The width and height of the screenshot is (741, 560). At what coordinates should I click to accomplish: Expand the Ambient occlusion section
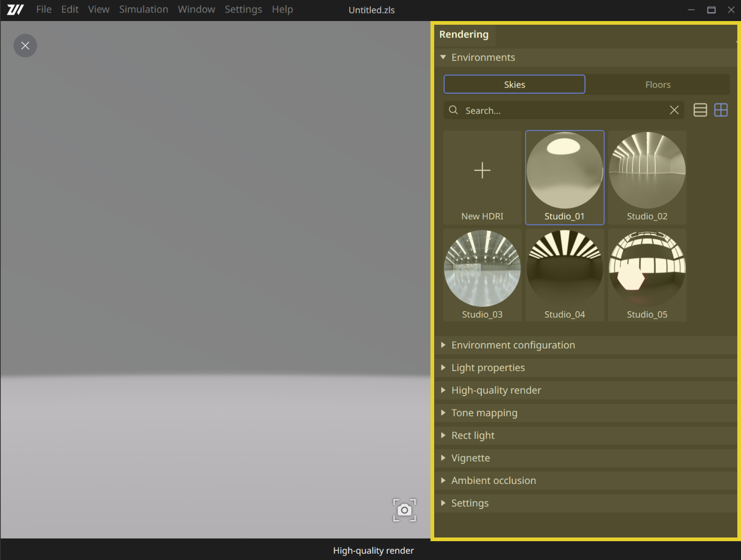pos(493,481)
